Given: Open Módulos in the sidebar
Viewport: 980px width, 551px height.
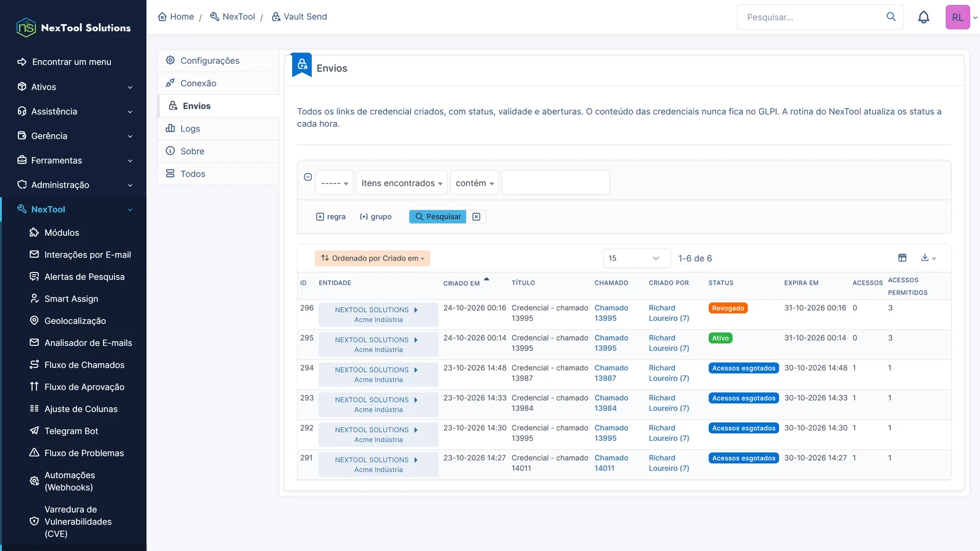Looking at the screenshot, I should [62, 233].
